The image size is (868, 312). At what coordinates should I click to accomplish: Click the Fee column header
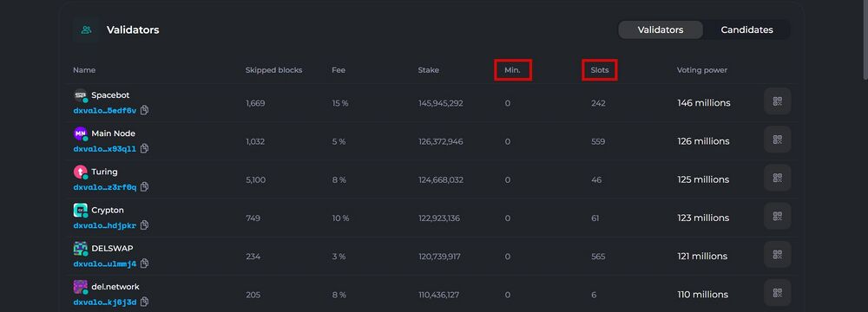tap(339, 70)
